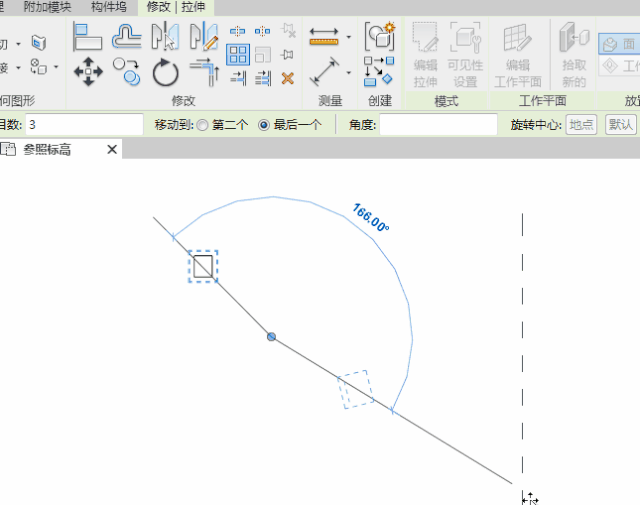Click the 166.00° angle dimension text
640x505 pixels.
tap(371, 218)
